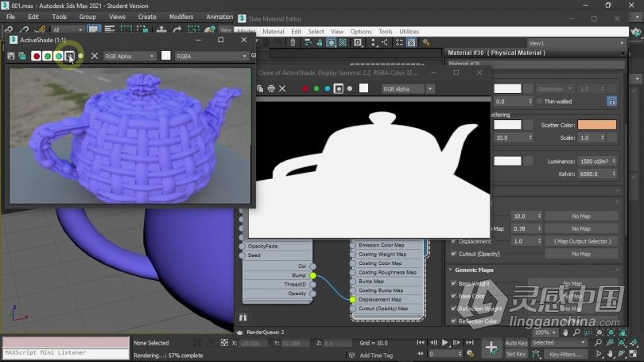644x362 pixels.
Task: Click the large plus Set Keys button
Action: [x=491, y=348]
